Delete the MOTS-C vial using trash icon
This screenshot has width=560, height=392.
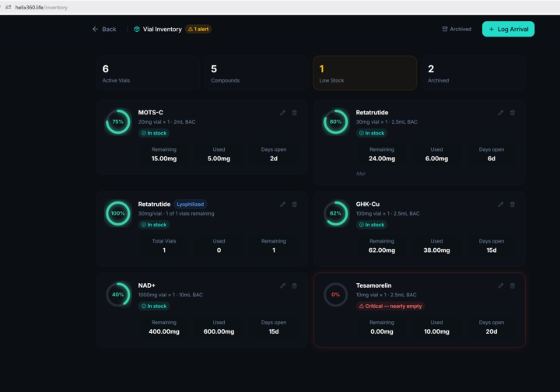point(295,113)
